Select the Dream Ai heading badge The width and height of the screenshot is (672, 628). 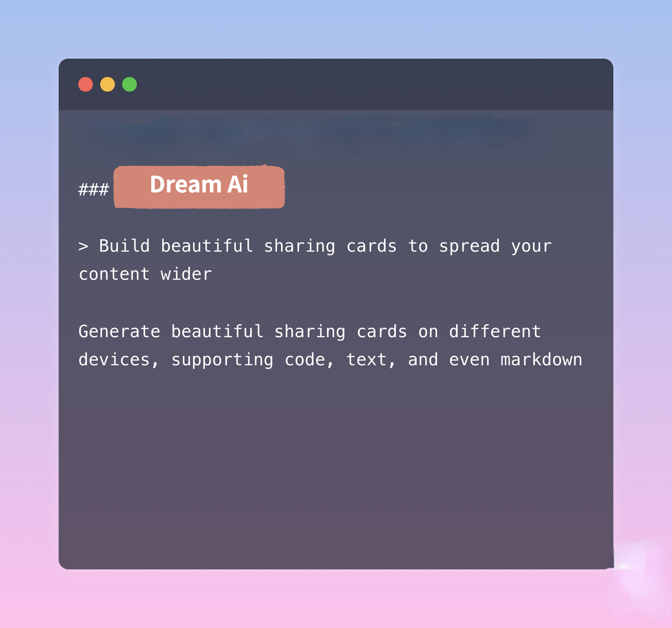click(x=199, y=186)
